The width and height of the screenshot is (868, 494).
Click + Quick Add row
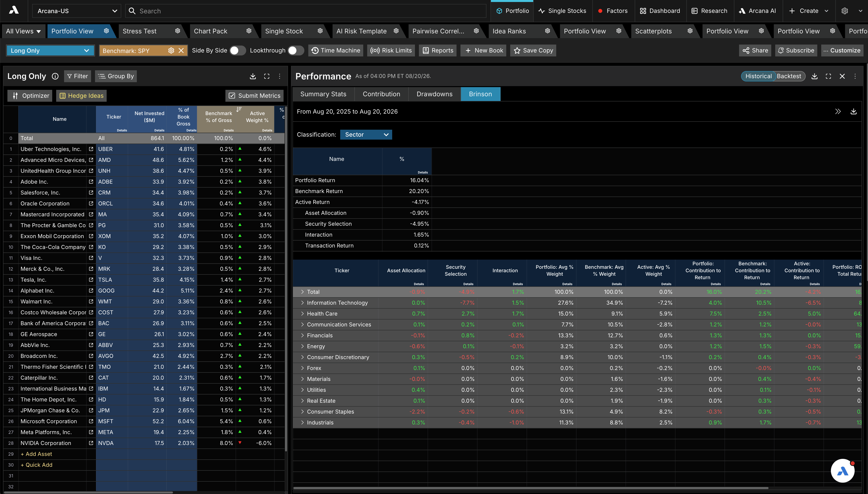[37, 465]
